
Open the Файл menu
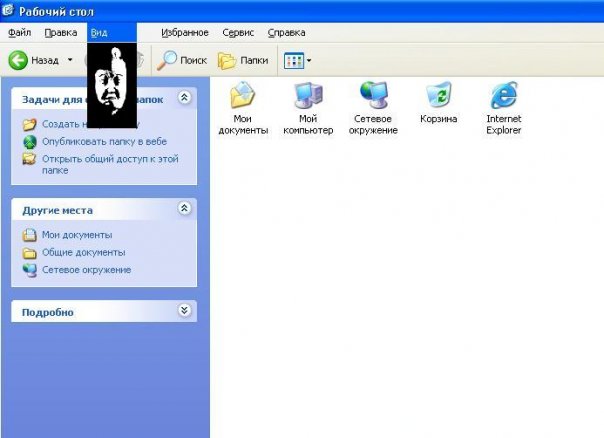click(20, 33)
